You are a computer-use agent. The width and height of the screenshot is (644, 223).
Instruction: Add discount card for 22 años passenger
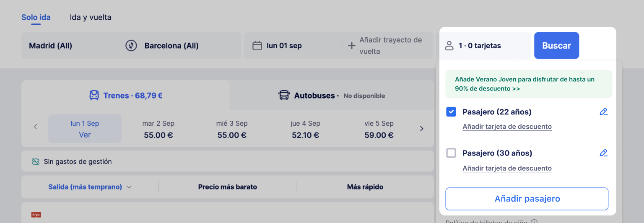[507, 127]
